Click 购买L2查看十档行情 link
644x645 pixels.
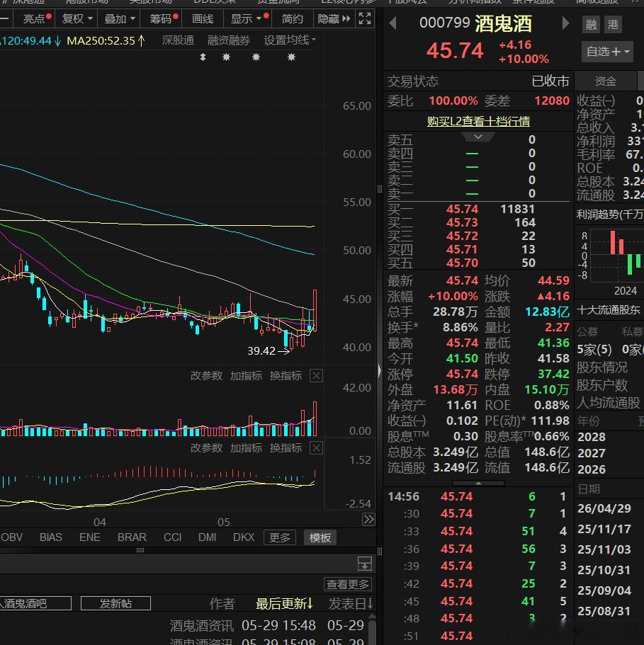pos(478,121)
